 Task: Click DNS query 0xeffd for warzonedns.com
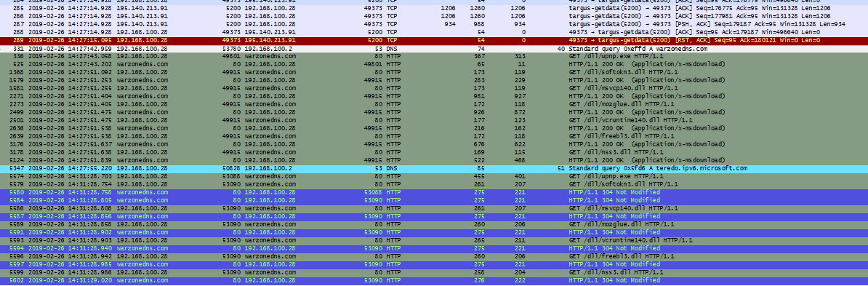434,49
